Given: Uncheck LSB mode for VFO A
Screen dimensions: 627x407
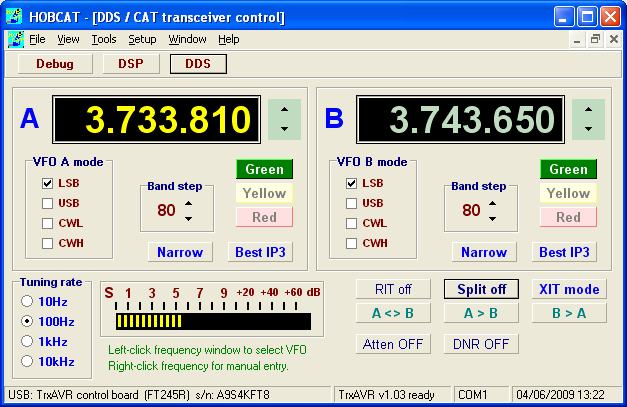Looking at the screenshot, I should pos(48,183).
